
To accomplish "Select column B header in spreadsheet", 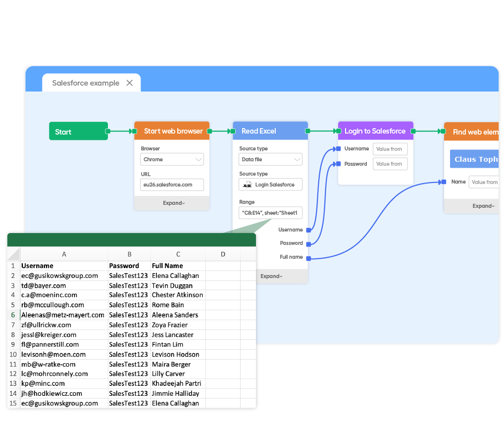I will coord(129,254).
